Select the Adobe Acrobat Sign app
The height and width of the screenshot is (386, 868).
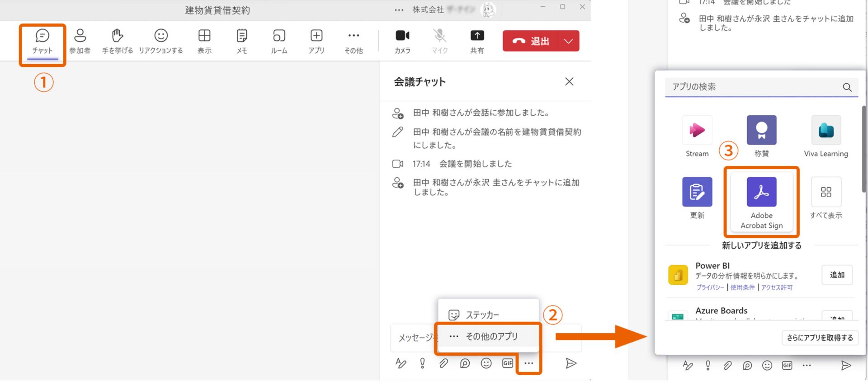tap(762, 202)
